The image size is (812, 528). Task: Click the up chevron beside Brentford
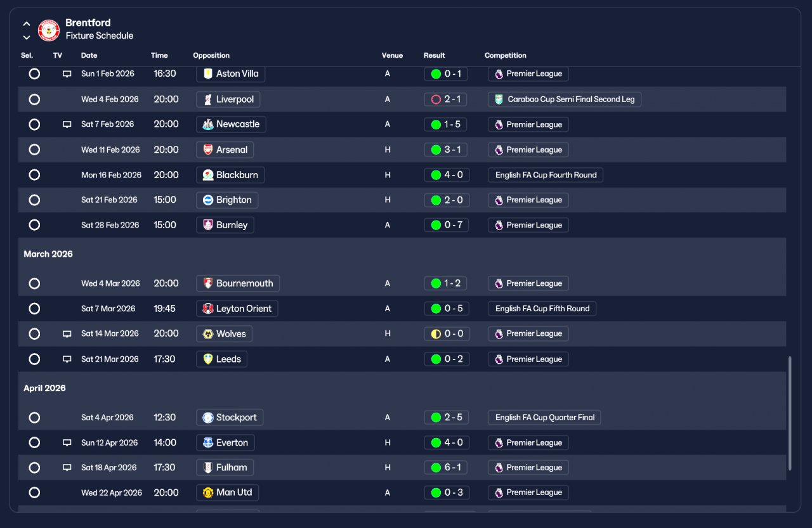click(x=27, y=24)
